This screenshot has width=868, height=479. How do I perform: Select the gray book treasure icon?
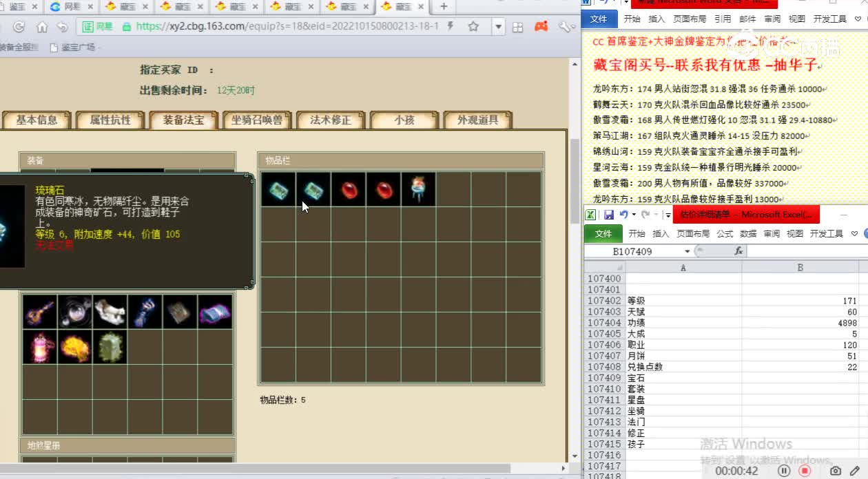(x=180, y=312)
